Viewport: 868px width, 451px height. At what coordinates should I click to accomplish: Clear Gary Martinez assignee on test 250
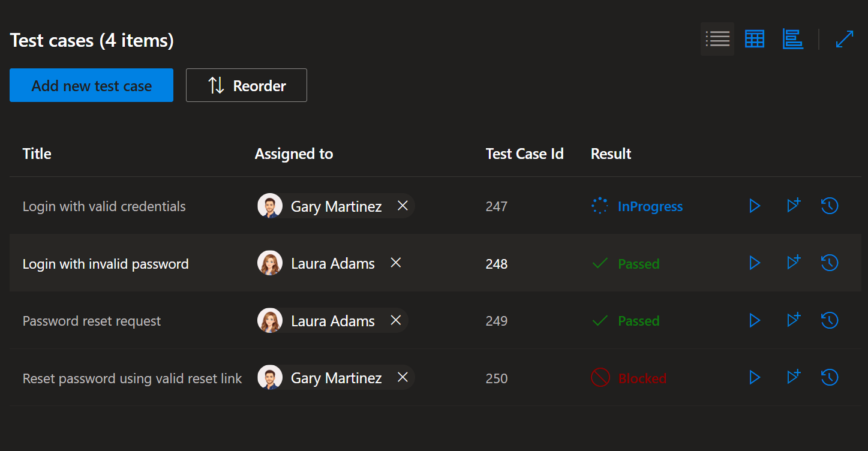point(403,378)
